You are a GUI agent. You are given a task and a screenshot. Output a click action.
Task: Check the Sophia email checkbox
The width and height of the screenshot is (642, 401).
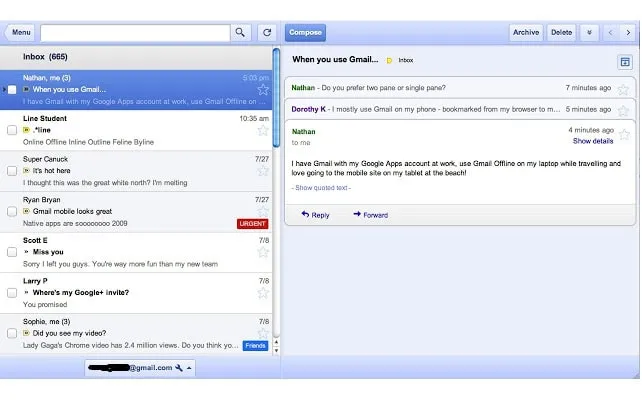[12, 333]
